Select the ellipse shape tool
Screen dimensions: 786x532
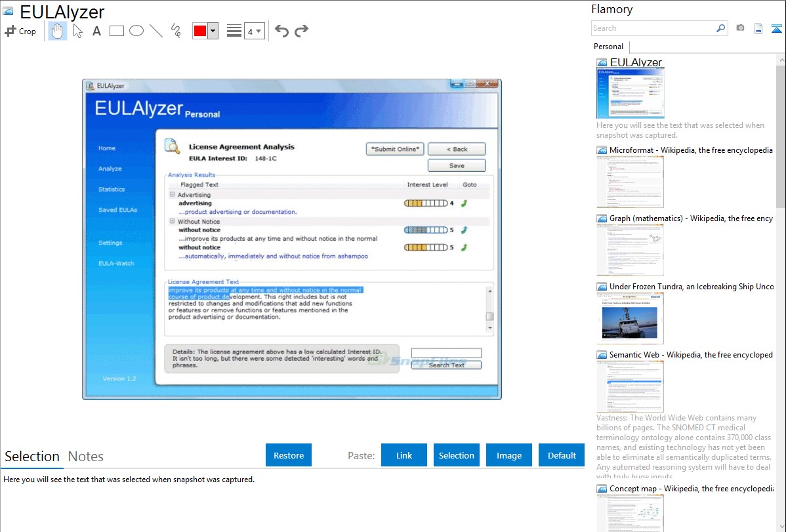tap(136, 31)
